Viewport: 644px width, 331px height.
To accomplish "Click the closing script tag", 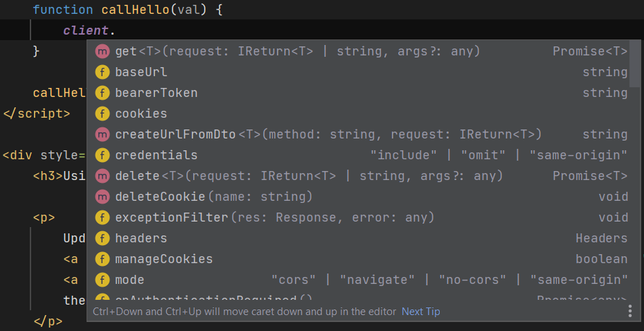I will click(36, 114).
